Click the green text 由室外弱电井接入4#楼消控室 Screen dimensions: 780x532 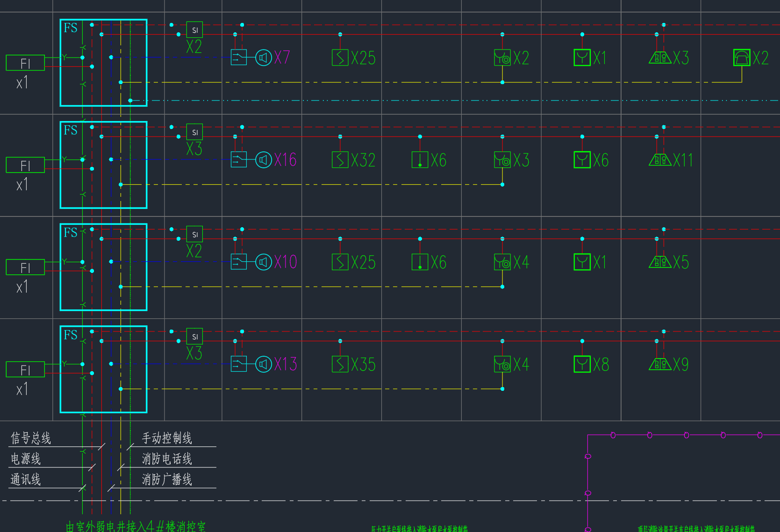pyautogui.click(x=136, y=526)
